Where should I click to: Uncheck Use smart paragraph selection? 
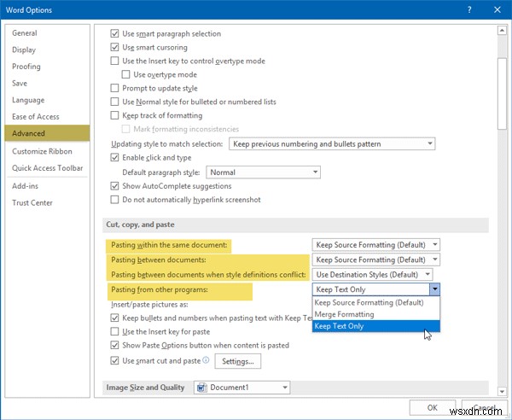(114, 33)
